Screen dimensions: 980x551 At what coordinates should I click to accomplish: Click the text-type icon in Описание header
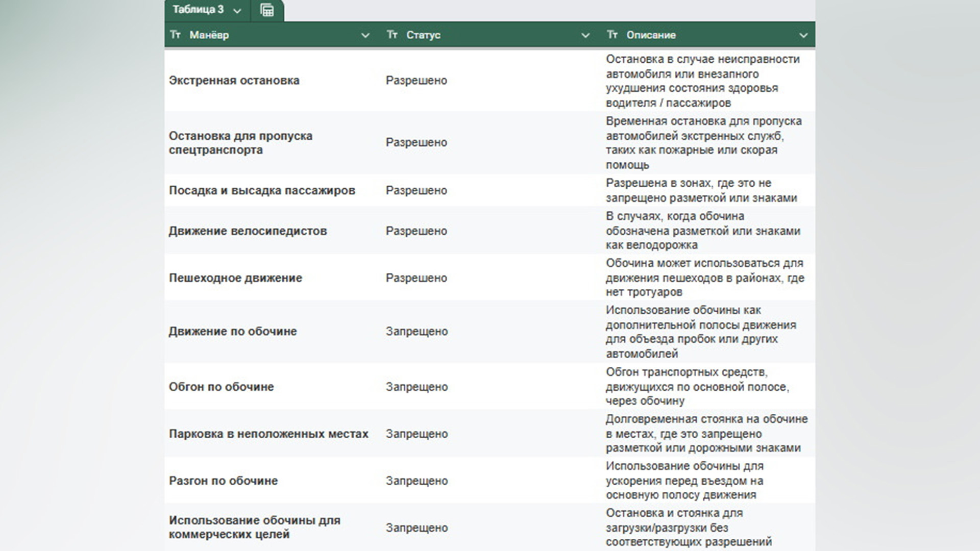tap(612, 35)
